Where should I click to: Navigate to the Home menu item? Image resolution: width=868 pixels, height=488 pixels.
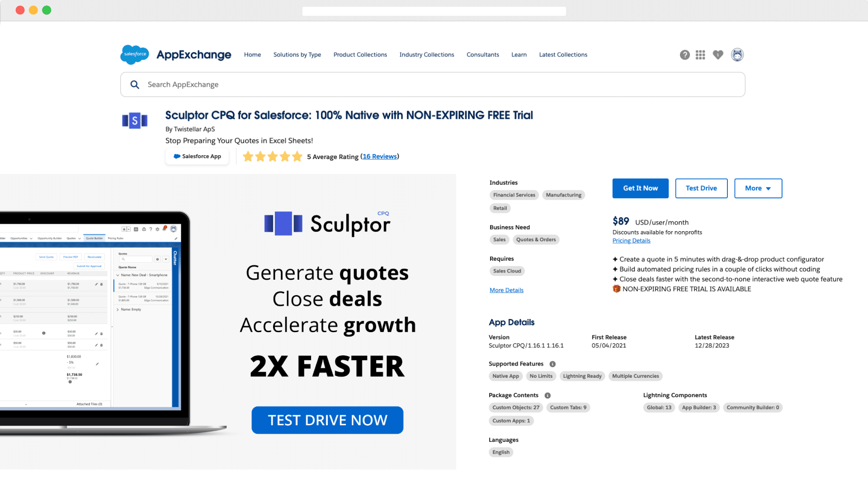252,55
